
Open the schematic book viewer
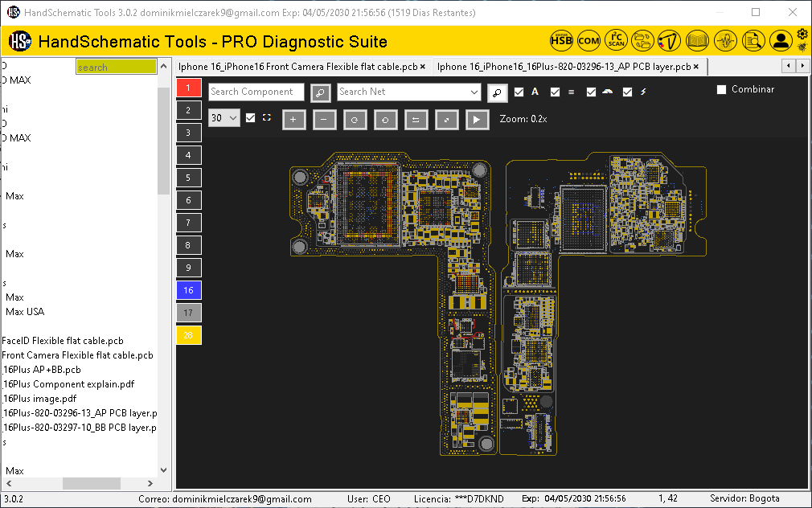pos(696,39)
